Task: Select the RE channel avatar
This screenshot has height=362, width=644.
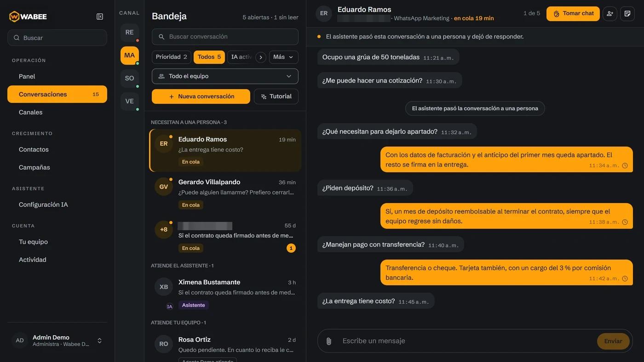Action: tap(129, 32)
